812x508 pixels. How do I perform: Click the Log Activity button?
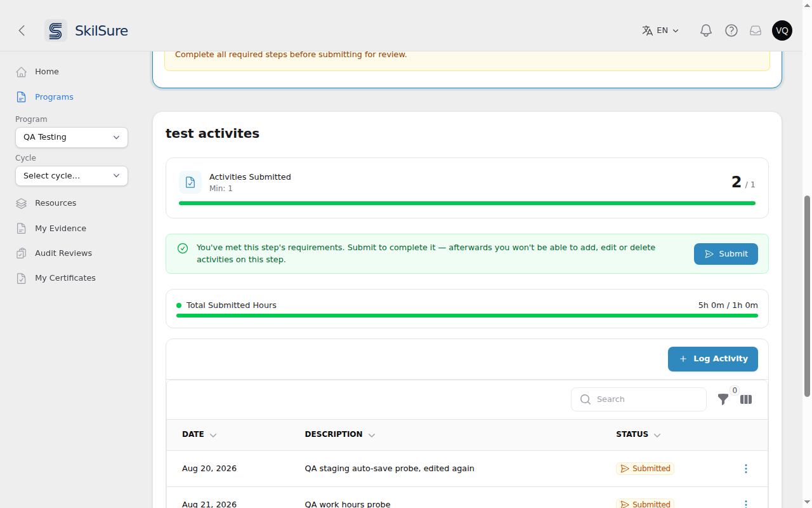pyautogui.click(x=713, y=359)
